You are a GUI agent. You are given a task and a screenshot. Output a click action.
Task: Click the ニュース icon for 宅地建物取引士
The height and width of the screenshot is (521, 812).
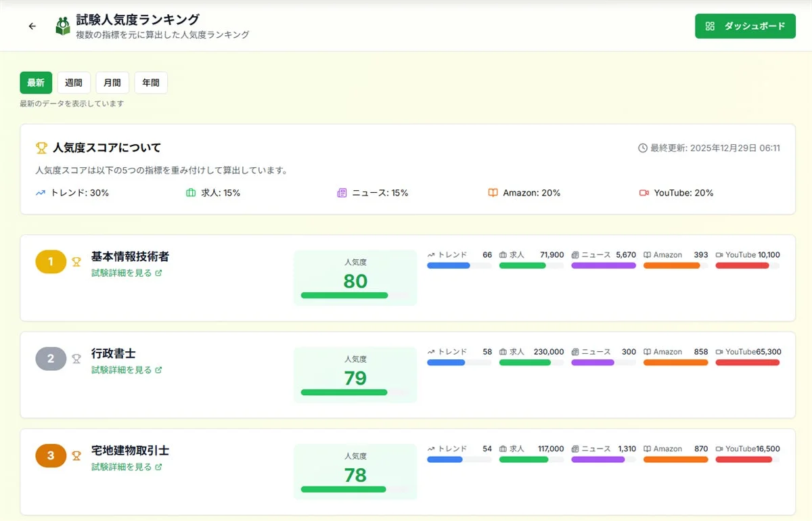577,449
